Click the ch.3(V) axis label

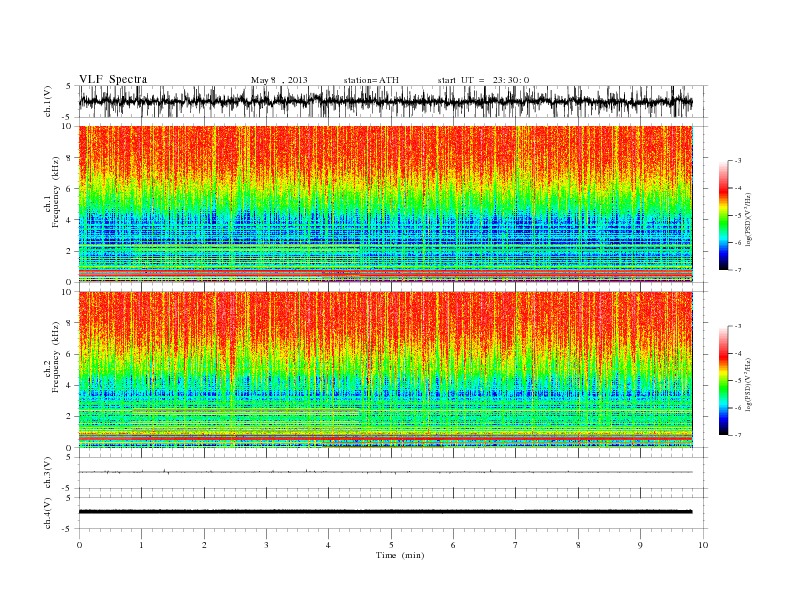click(48, 473)
